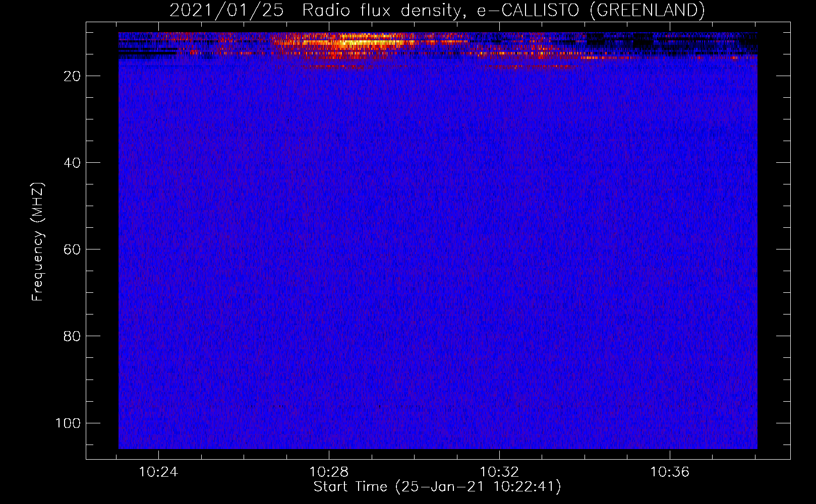Click the 'Frequency (MHZ)' axis label
The height and width of the screenshot is (504, 816).
click(x=38, y=241)
